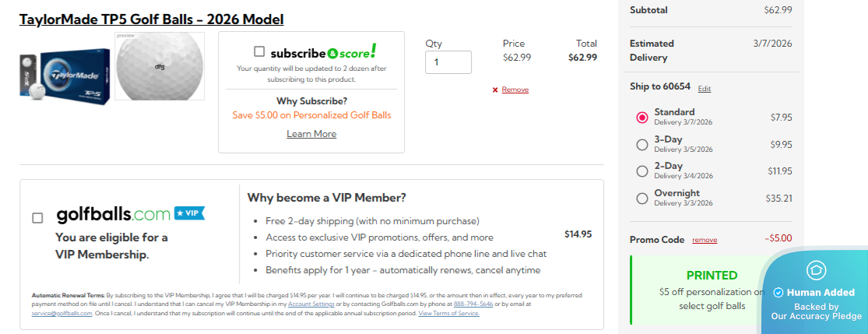The image size is (868, 334).
Task: Click the Learn More link
Action: point(311,134)
